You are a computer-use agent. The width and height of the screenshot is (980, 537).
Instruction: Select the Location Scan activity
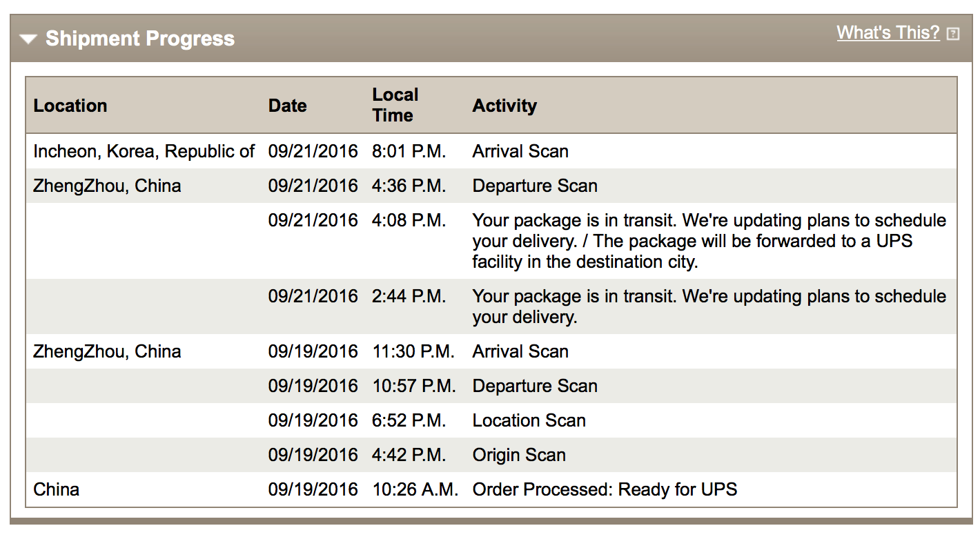coord(529,420)
